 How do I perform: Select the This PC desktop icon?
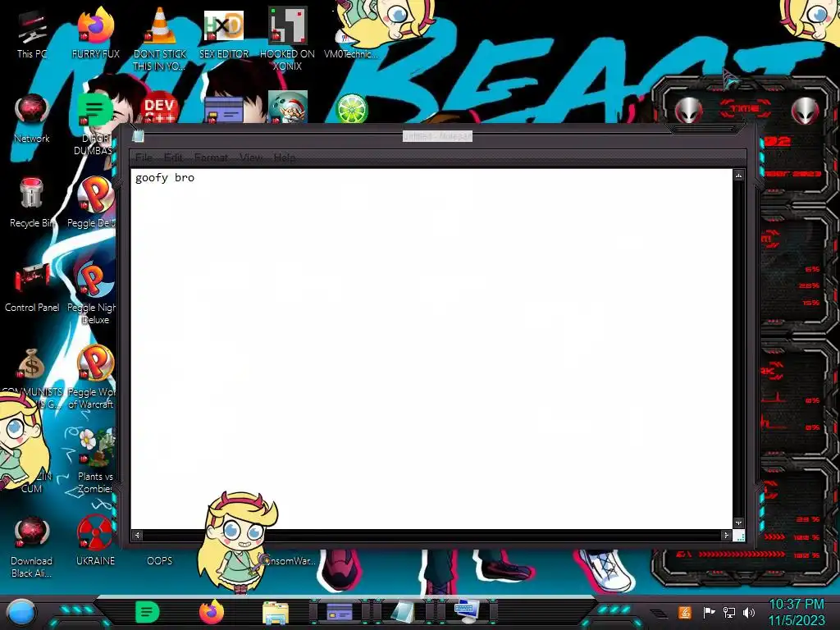pos(32,34)
